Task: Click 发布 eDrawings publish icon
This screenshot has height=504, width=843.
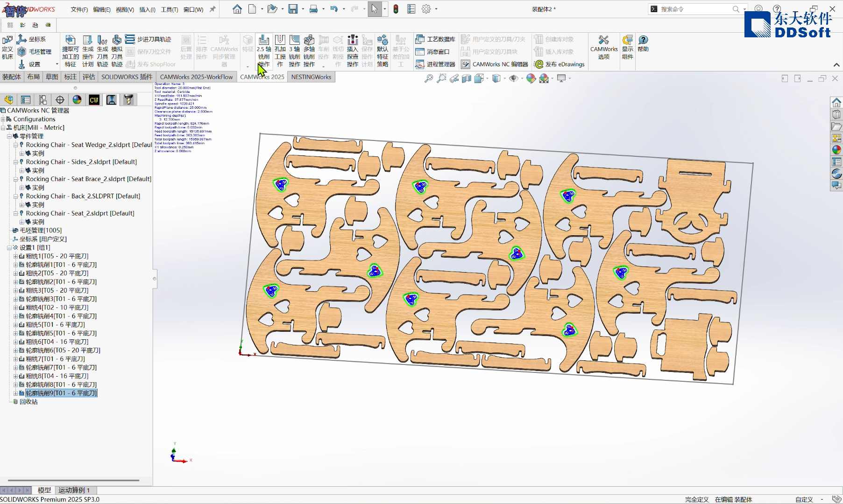Action: pos(560,64)
